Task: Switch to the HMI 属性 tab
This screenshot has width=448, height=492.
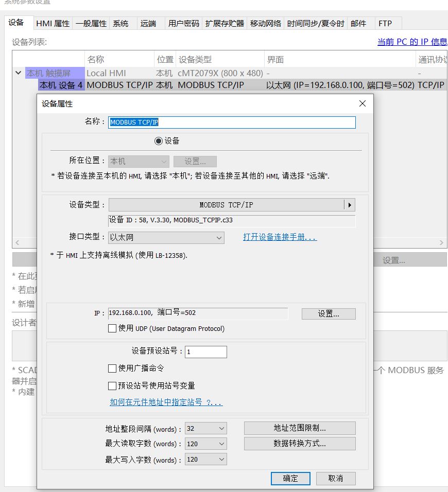Action: (x=53, y=23)
